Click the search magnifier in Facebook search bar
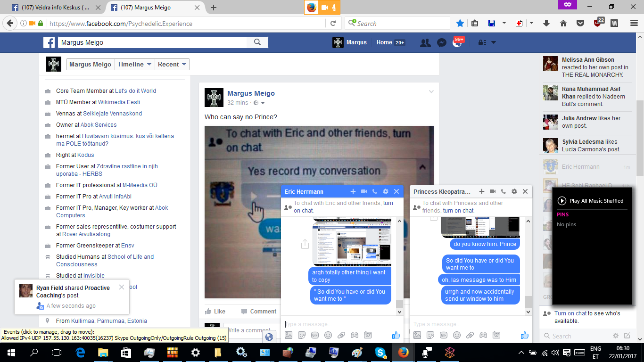This screenshot has width=644, height=362. [x=257, y=42]
